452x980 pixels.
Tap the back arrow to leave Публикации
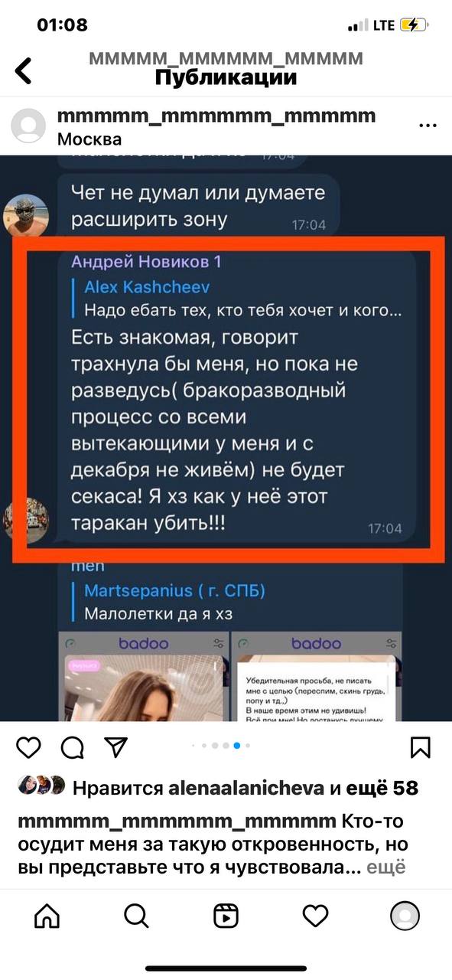[24, 70]
